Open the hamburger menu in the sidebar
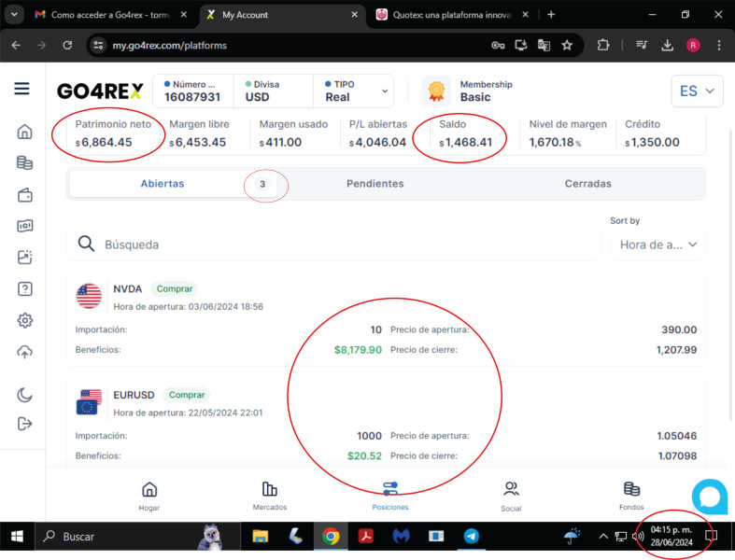The height and width of the screenshot is (560, 735). pos(22,89)
